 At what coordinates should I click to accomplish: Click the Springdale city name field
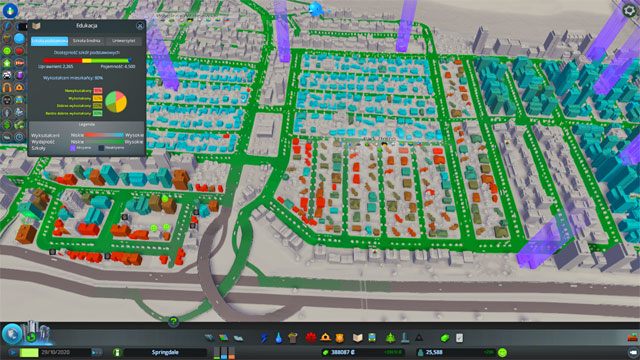point(165,352)
